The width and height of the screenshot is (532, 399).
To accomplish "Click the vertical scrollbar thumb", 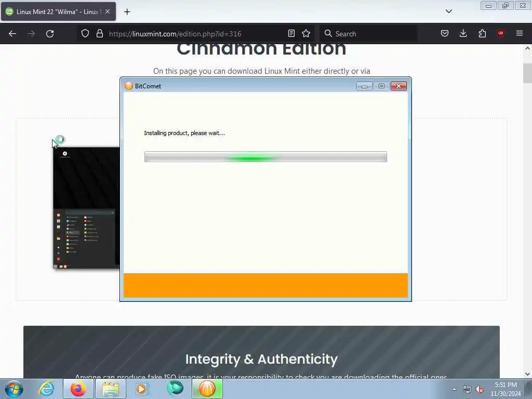I will tap(527, 73).
